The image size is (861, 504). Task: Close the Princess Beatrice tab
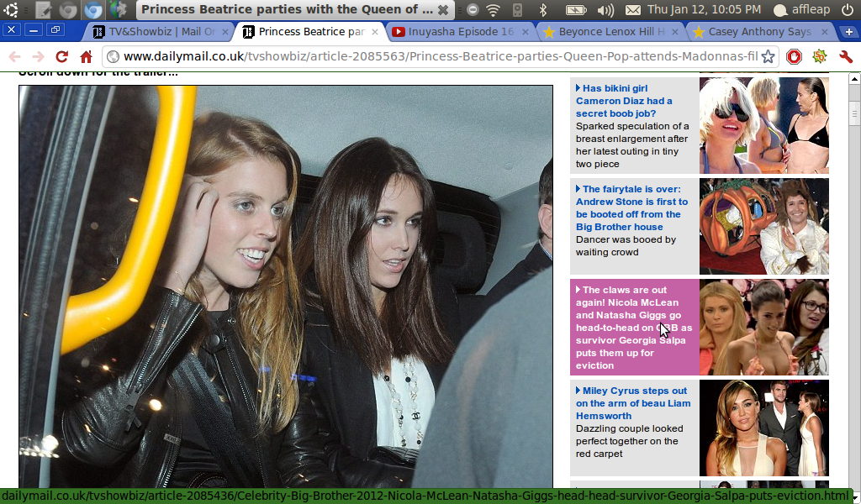(375, 32)
